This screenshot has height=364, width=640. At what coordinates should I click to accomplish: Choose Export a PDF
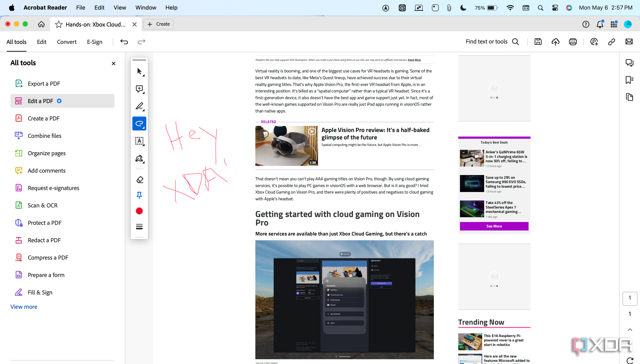pyautogui.click(x=62, y=83)
